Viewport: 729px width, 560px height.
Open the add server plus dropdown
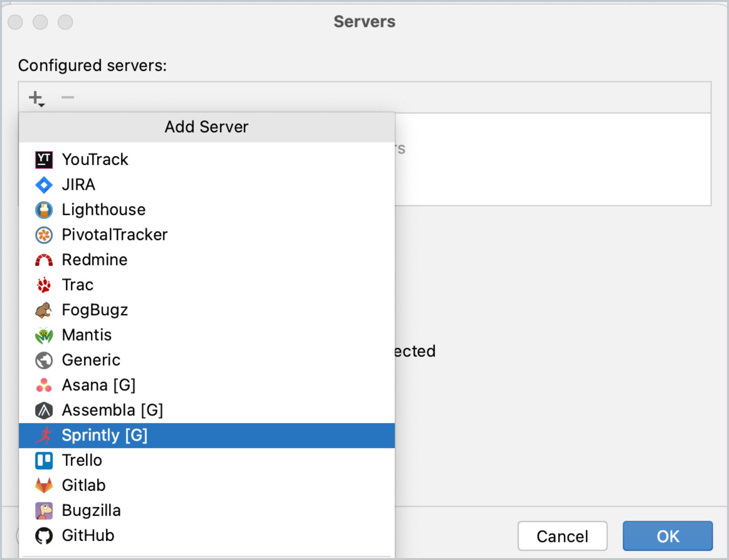37,98
